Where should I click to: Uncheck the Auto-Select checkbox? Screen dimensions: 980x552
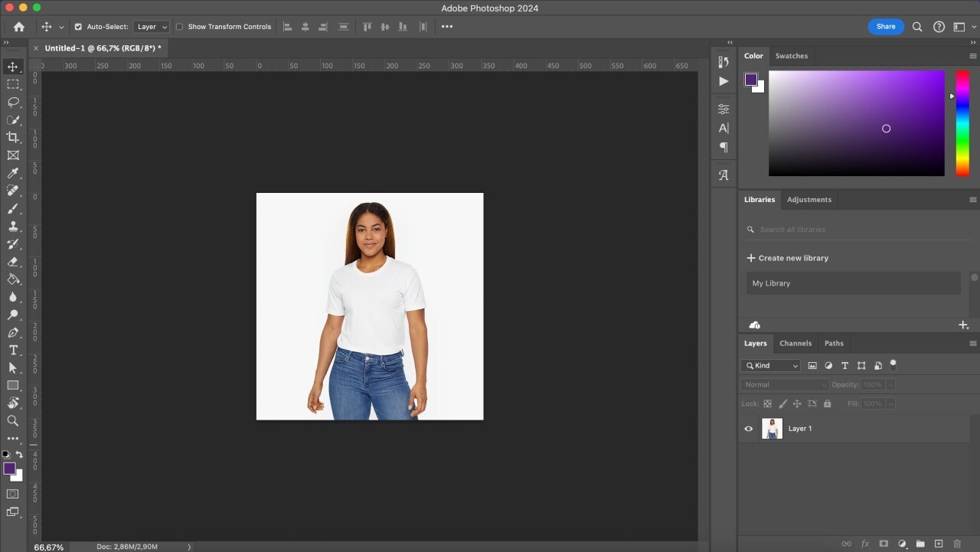[78, 27]
